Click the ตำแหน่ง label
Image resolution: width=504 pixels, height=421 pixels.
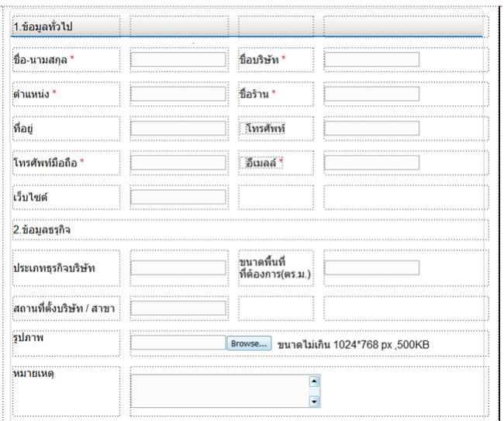tap(31, 94)
